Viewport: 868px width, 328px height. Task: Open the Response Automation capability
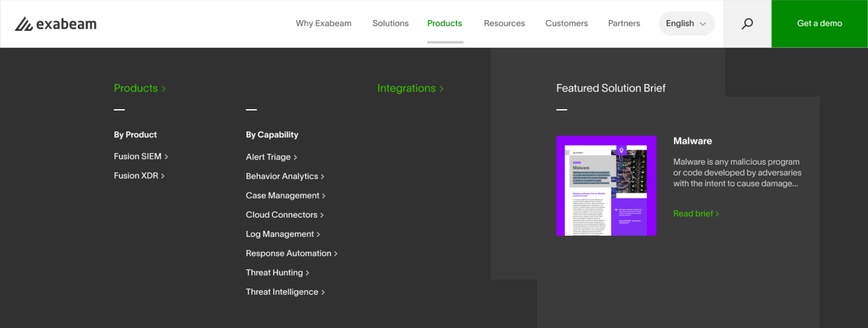click(292, 253)
